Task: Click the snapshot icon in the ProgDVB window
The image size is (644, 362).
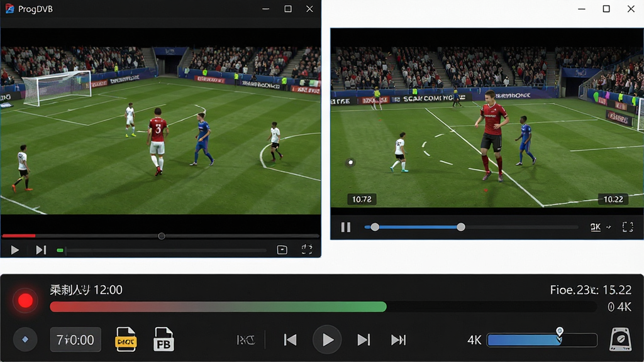Action: pyautogui.click(x=282, y=250)
